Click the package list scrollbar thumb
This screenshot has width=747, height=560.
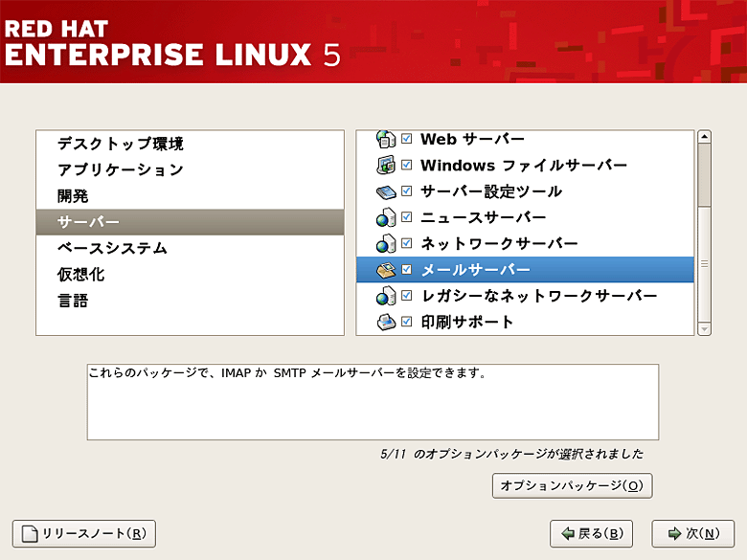pos(704,174)
